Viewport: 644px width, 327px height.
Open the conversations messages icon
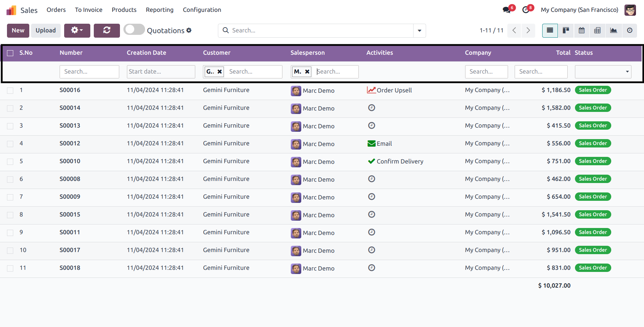tap(507, 10)
